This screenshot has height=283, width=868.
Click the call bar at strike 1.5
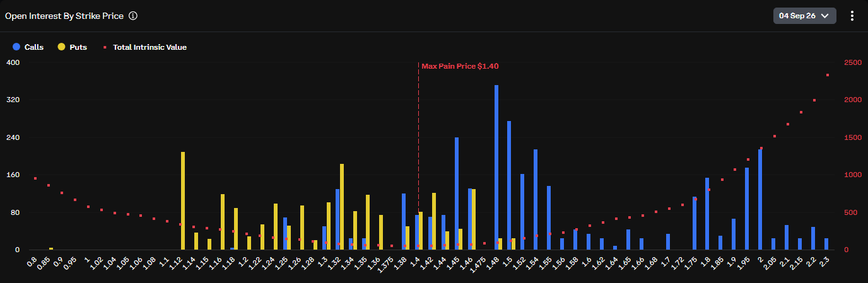509,185
